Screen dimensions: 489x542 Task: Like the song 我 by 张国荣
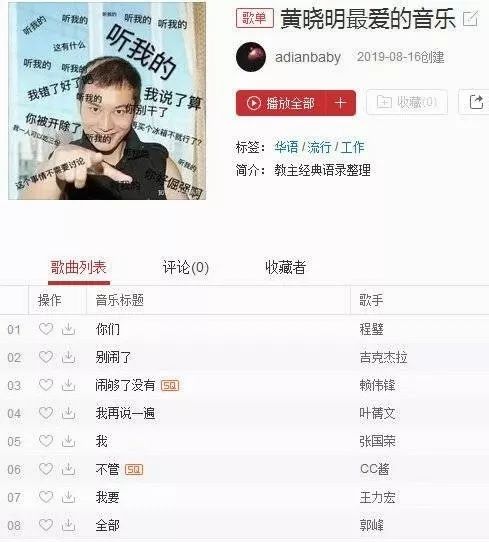tap(46, 441)
